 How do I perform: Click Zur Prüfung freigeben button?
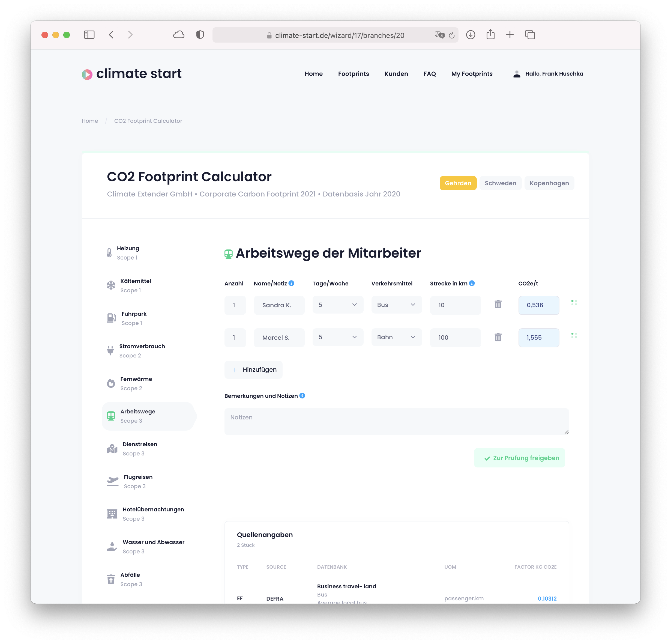[x=519, y=458]
